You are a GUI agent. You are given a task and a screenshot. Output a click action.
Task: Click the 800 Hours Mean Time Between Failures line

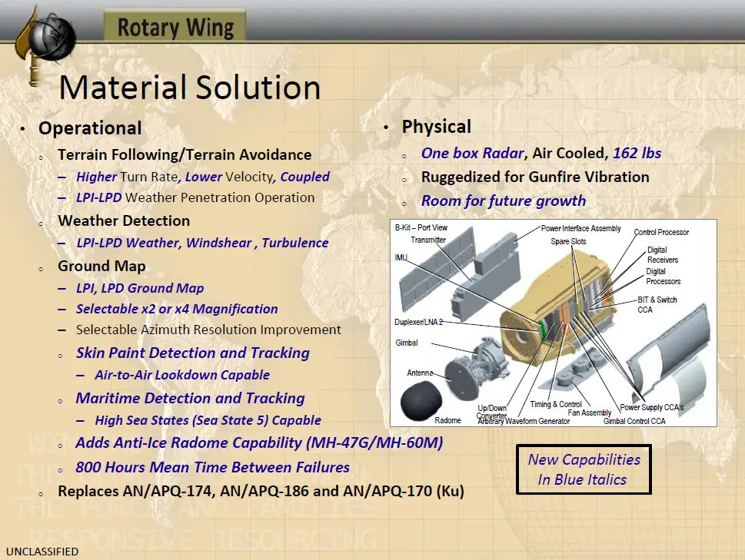(x=212, y=467)
